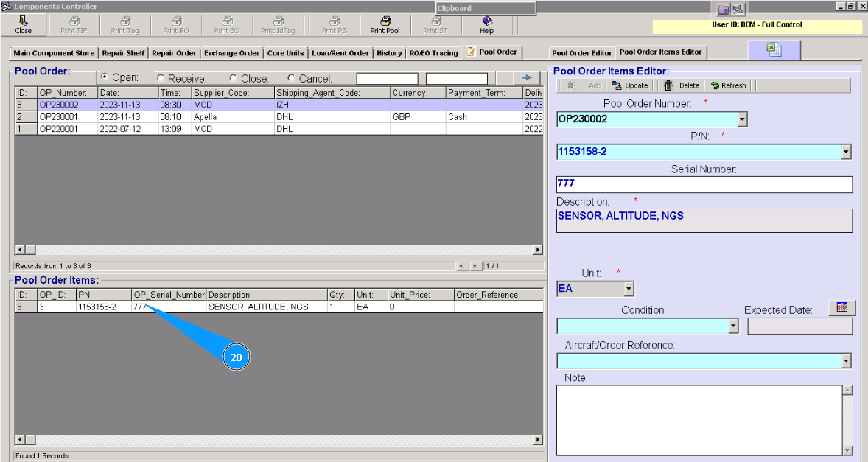Select the Receive radio button

[161, 78]
